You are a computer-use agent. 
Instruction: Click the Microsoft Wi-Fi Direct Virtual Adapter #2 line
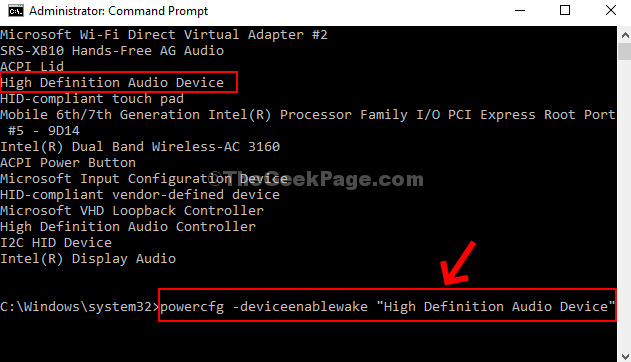coord(163,35)
